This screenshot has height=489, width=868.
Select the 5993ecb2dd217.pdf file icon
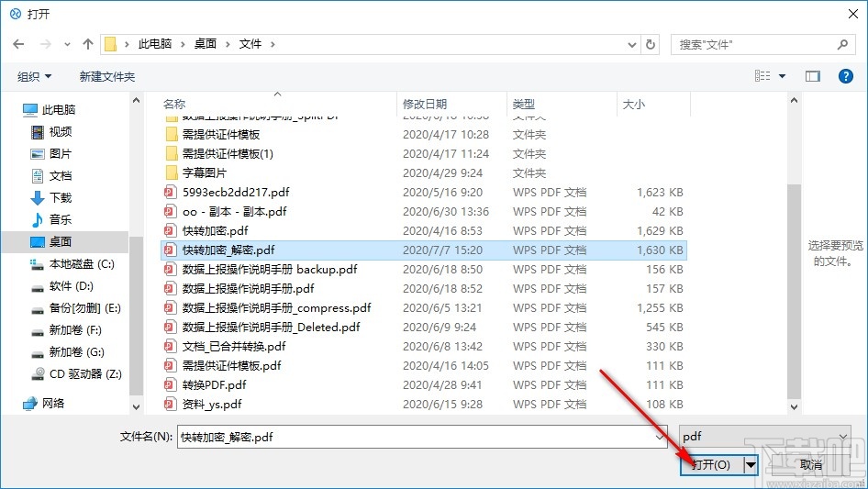(x=170, y=192)
